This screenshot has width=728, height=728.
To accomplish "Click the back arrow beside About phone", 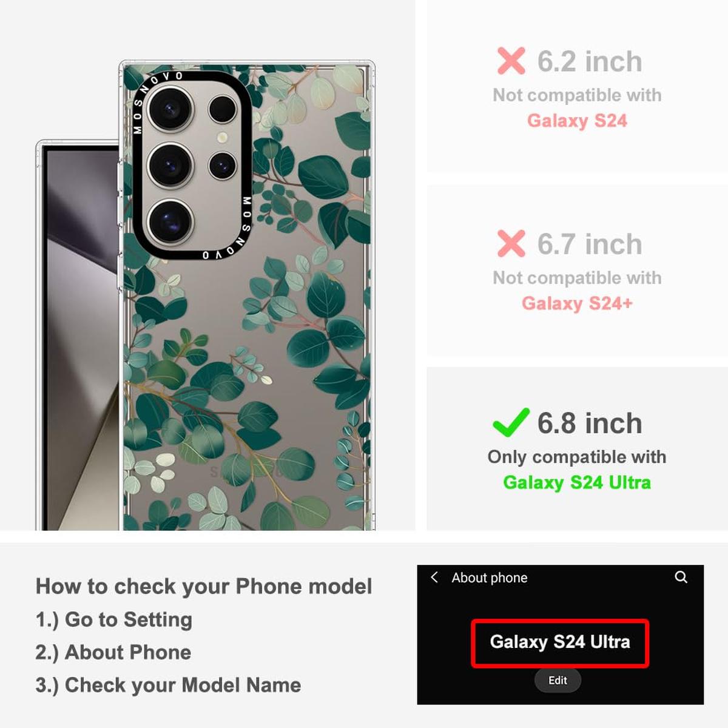I will [x=434, y=577].
